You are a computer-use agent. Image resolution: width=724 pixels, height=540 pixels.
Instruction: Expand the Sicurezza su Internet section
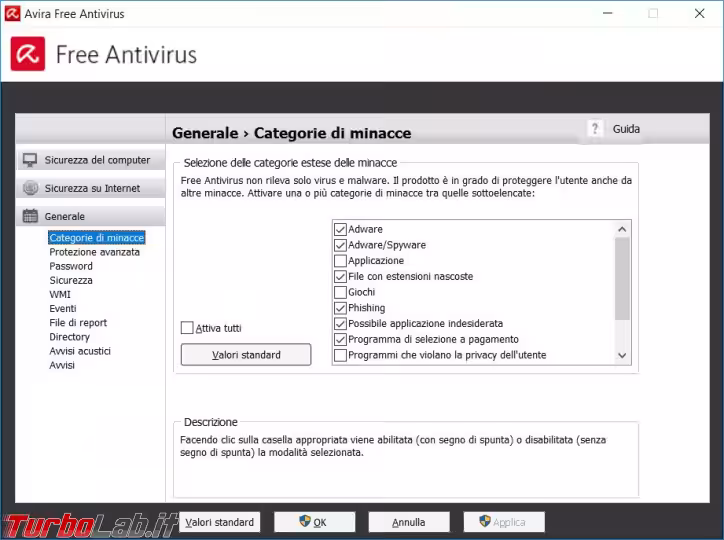(92, 188)
